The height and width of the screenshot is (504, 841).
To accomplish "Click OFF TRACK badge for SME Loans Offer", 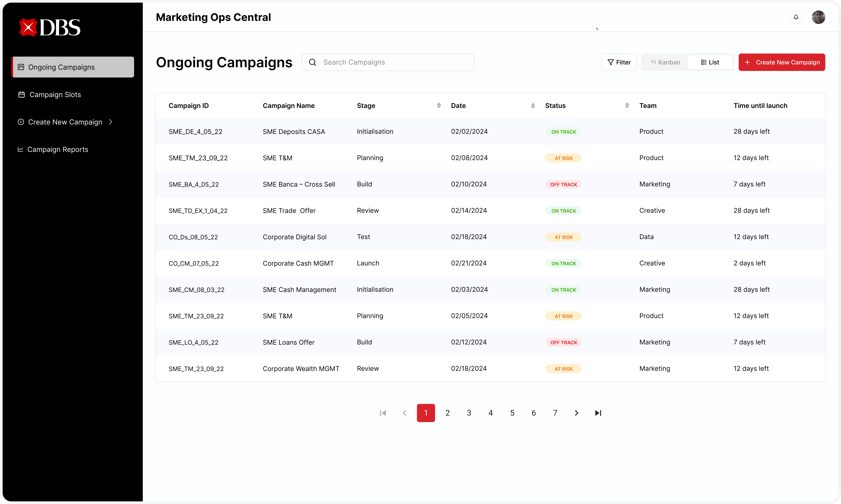I will coord(563,342).
